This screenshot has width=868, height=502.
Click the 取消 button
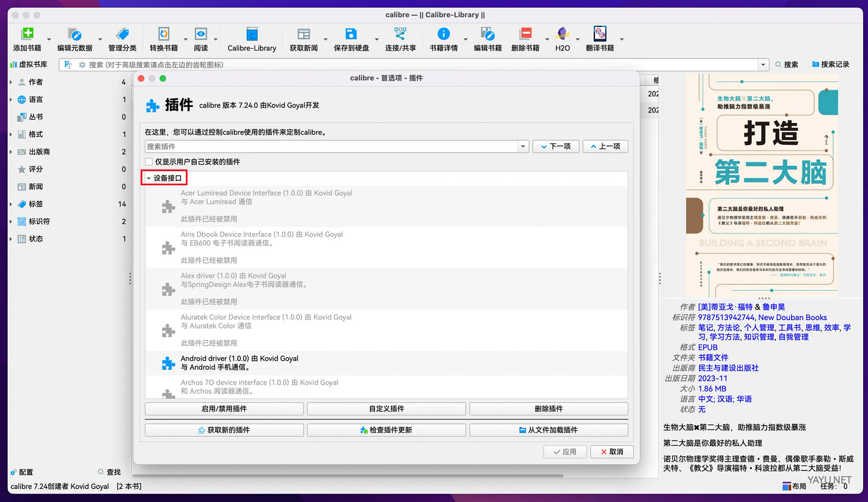[612, 452]
